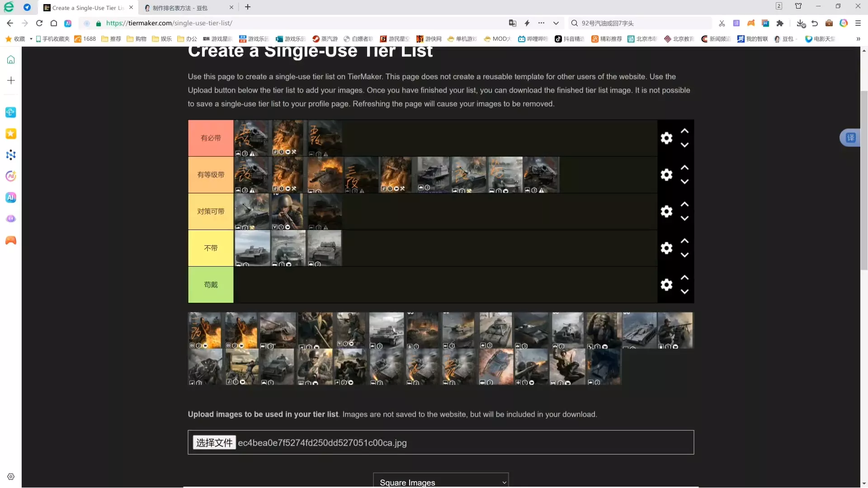Select the helmeted soldier card in 对策可带 row
Image resolution: width=868 pixels, height=488 pixels.
288,211
